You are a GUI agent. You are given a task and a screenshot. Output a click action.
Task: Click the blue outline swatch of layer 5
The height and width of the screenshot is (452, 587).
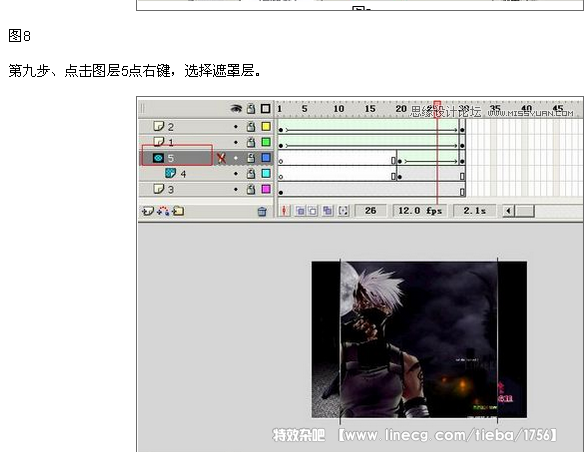(x=266, y=158)
